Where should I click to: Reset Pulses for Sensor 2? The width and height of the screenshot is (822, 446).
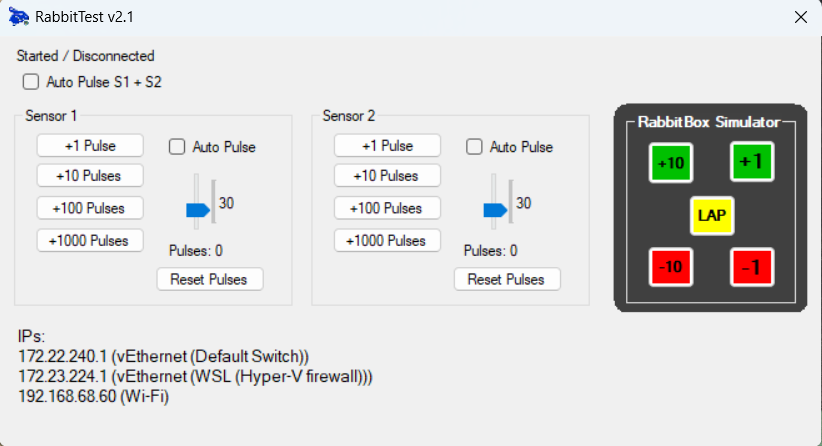pos(506,279)
